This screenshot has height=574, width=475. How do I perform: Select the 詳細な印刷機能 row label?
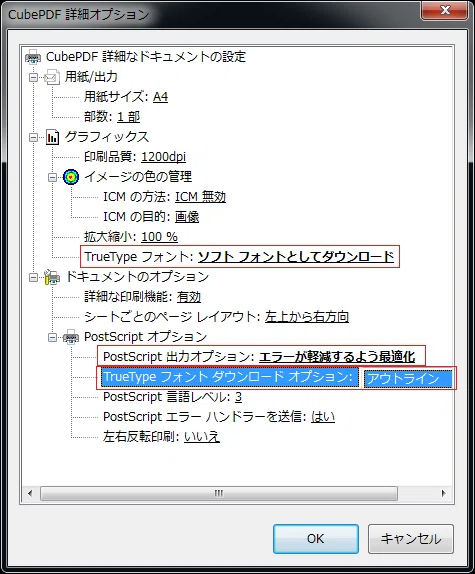click(128, 297)
